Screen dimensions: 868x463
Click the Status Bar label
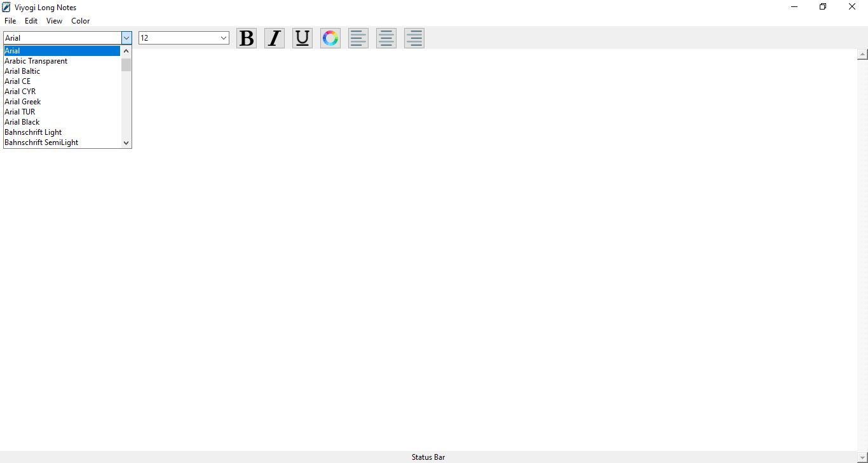click(428, 457)
